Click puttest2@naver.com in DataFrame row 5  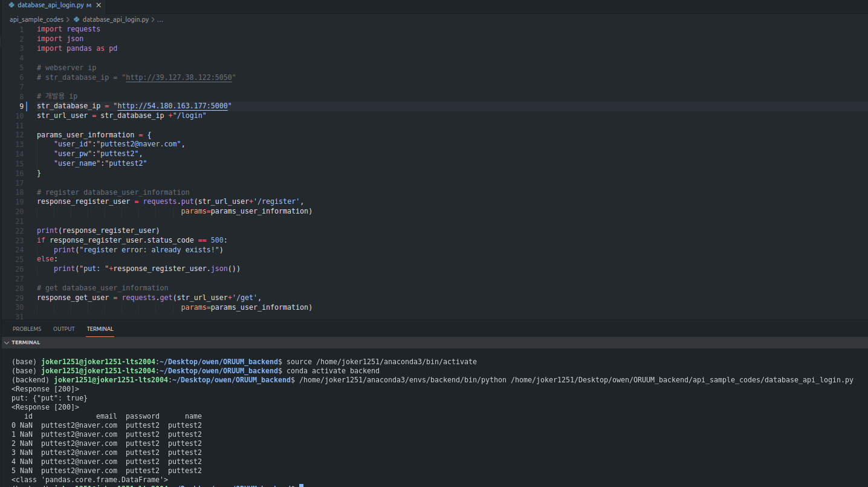click(x=79, y=471)
